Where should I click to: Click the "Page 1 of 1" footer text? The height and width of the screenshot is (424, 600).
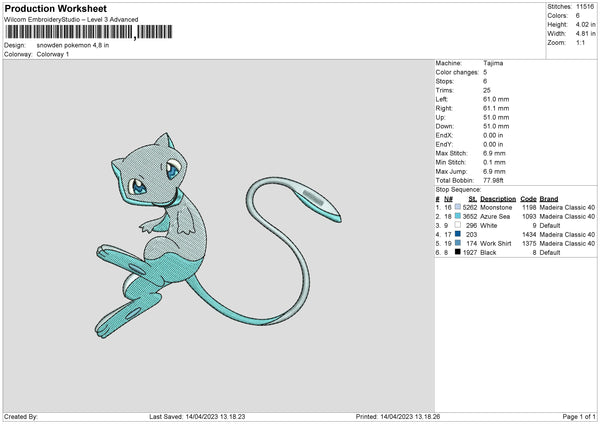pyautogui.click(x=579, y=416)
